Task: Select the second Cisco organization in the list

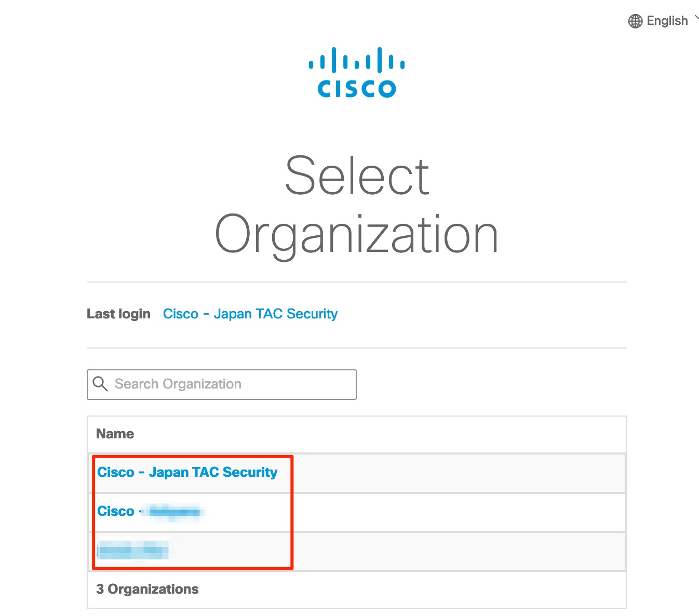Action: tap(151, 512)
